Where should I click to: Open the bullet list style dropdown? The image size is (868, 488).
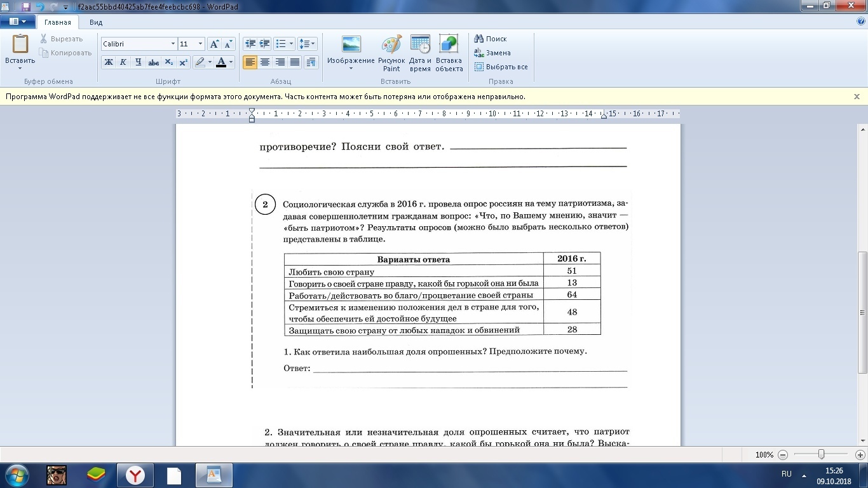pyautogui.click(x=291, y=44)
